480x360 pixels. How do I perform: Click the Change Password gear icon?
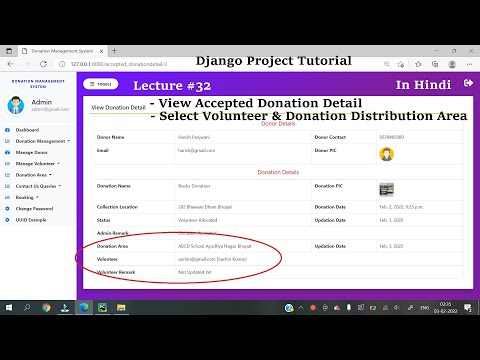pyautogui.click(x=7, y=209)
